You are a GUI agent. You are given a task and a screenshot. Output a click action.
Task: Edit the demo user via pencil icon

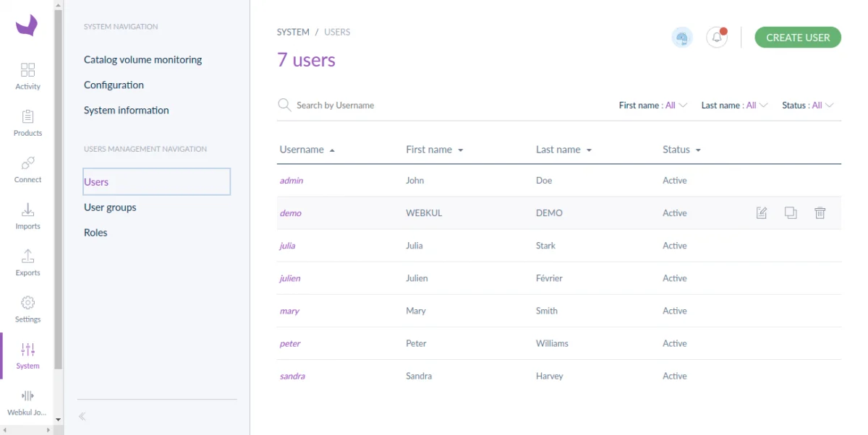pos(761,212)
